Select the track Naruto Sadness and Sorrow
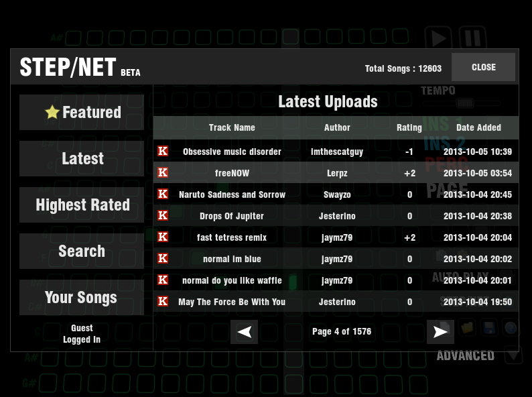532x397 pixels. click(x=232, y=194)
